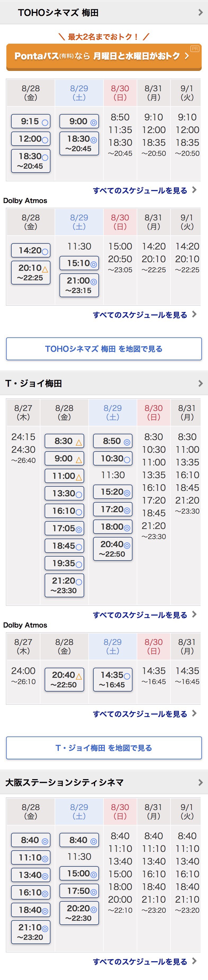Screen dimensions: 208x980
Task: Select 9:15 showtime on 8/28 at TOHO
Action: coord(31,121)
